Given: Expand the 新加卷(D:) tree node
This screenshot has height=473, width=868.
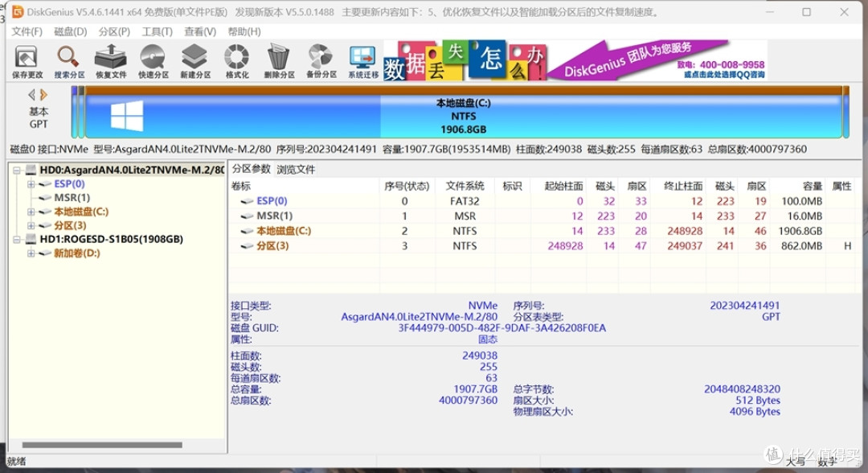Looking at the screenshot, I should tap(31, 253).
